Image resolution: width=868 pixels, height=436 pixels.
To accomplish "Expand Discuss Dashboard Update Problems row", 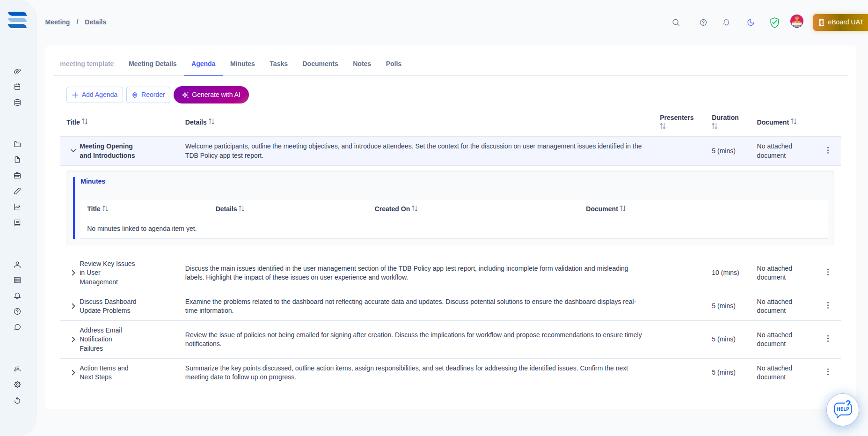I will tap(73, 306).
